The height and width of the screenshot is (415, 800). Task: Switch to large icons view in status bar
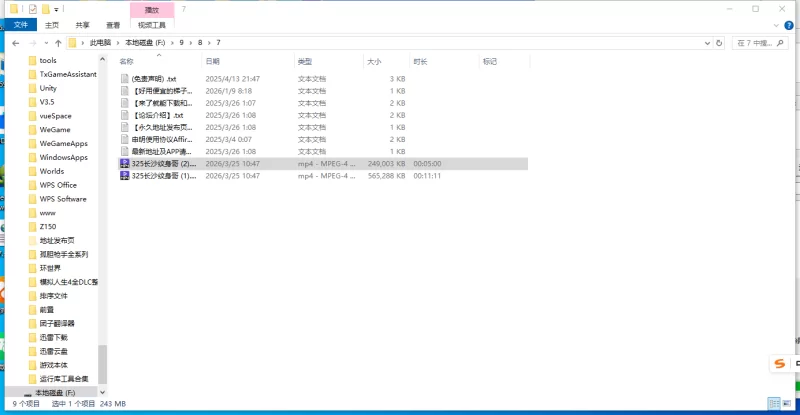click(786, 403)
